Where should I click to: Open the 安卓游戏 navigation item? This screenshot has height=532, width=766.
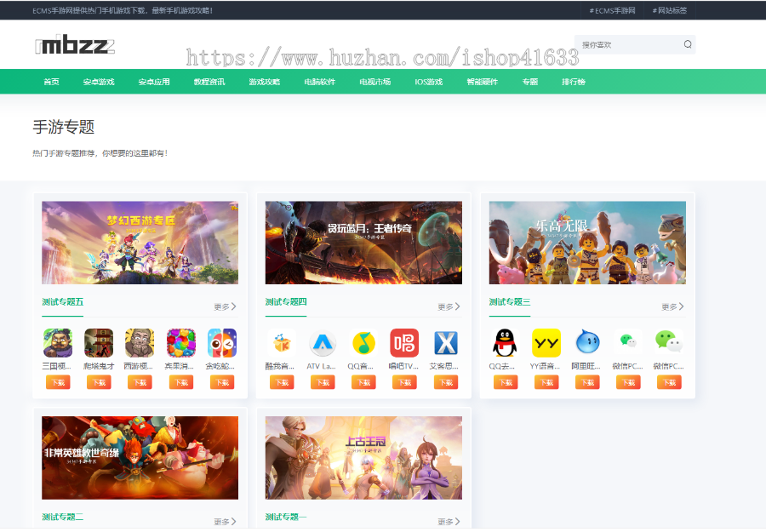coord(99,82)
